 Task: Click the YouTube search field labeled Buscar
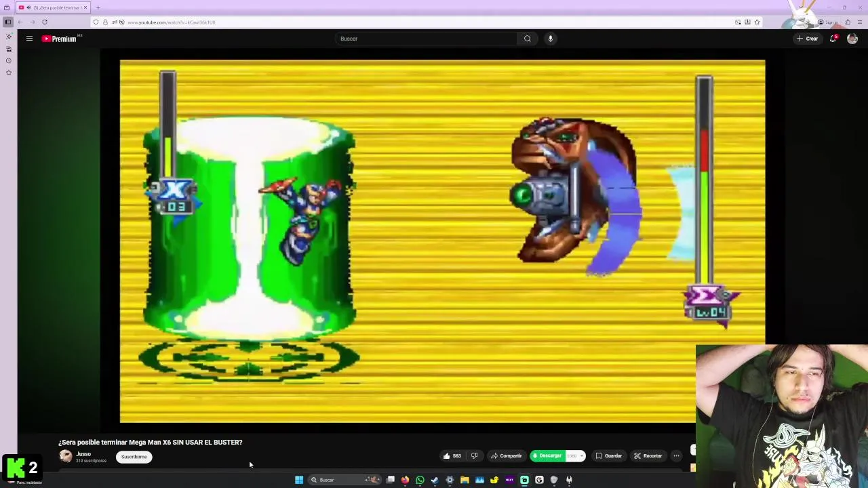click(427, 39)
